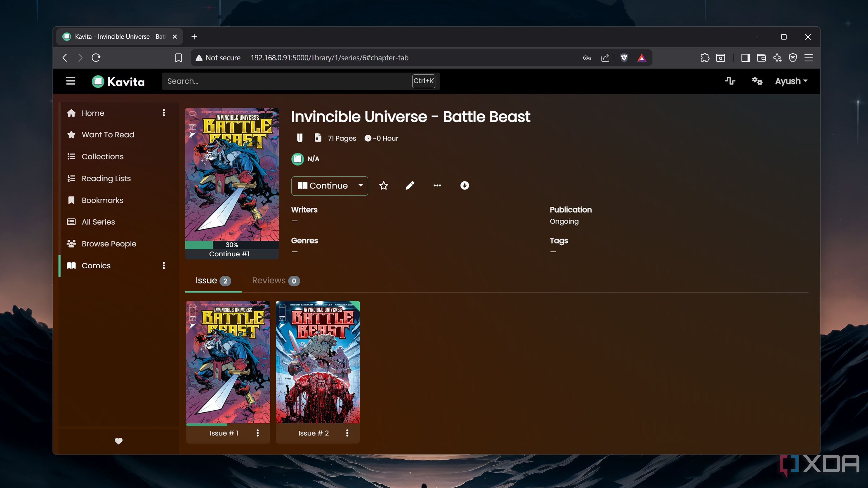The height and width of the screenshot is (488, 868).
Task: Open Bookmarks in sidebar
Action: click(x=102, y=200)
